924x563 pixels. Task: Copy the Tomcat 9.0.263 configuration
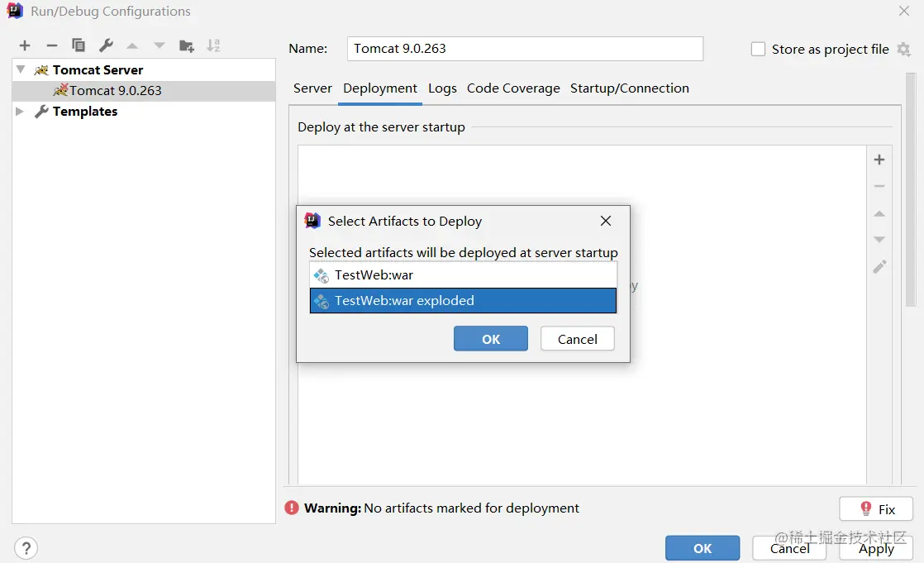tap(79, 45)
